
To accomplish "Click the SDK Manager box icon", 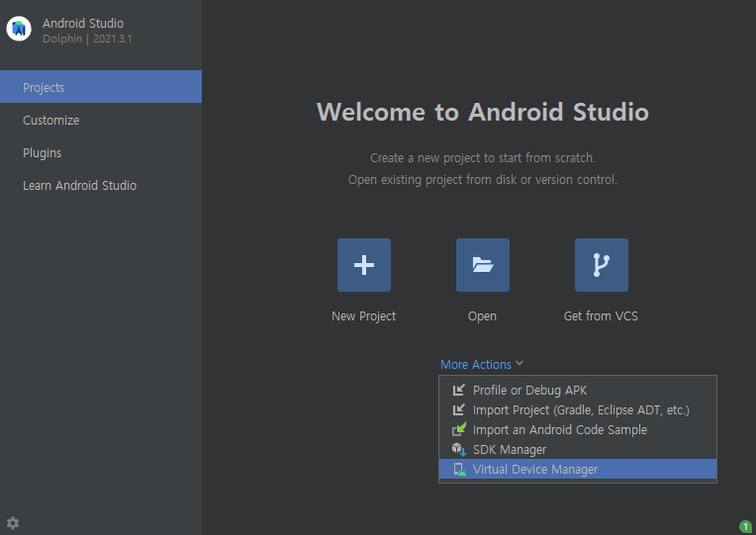I will tap(458, 449).
